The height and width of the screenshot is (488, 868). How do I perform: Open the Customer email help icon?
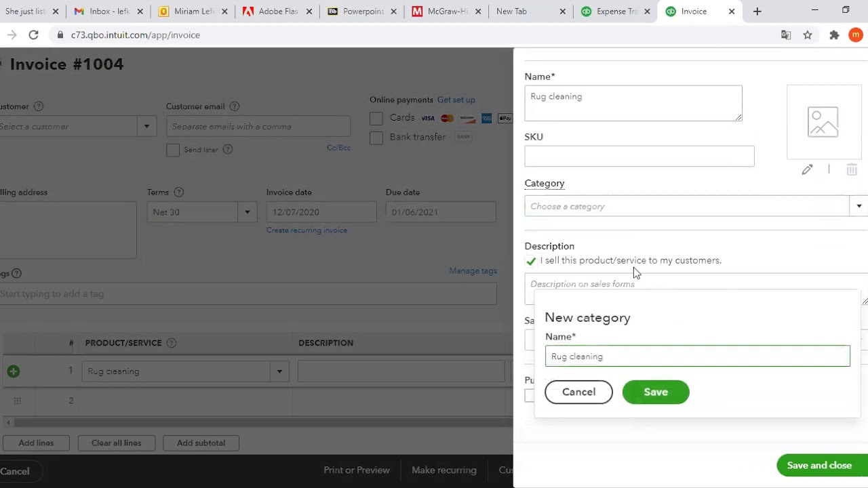point(235,106)
